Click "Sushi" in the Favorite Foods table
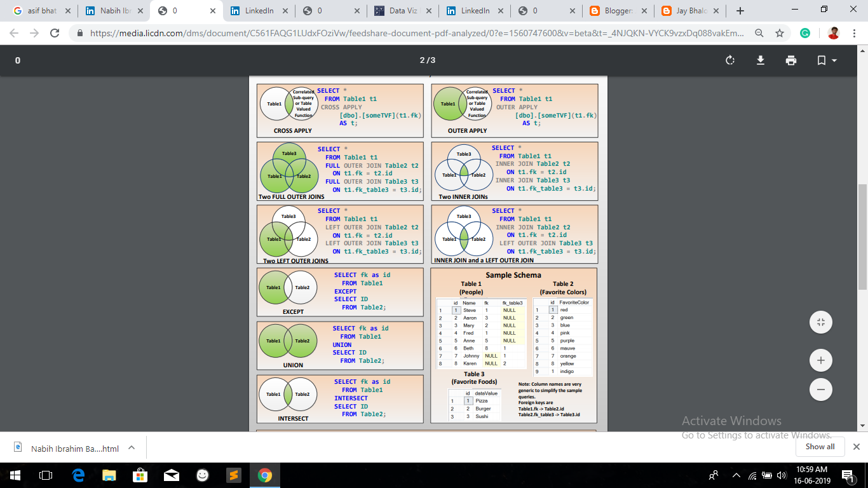 point(482,416)
